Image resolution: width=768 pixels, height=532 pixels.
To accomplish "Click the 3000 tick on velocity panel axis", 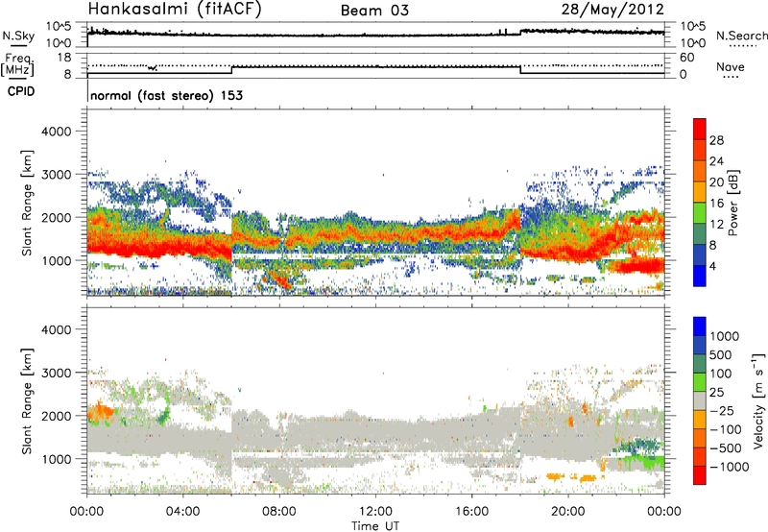I will tap(56, 373).
